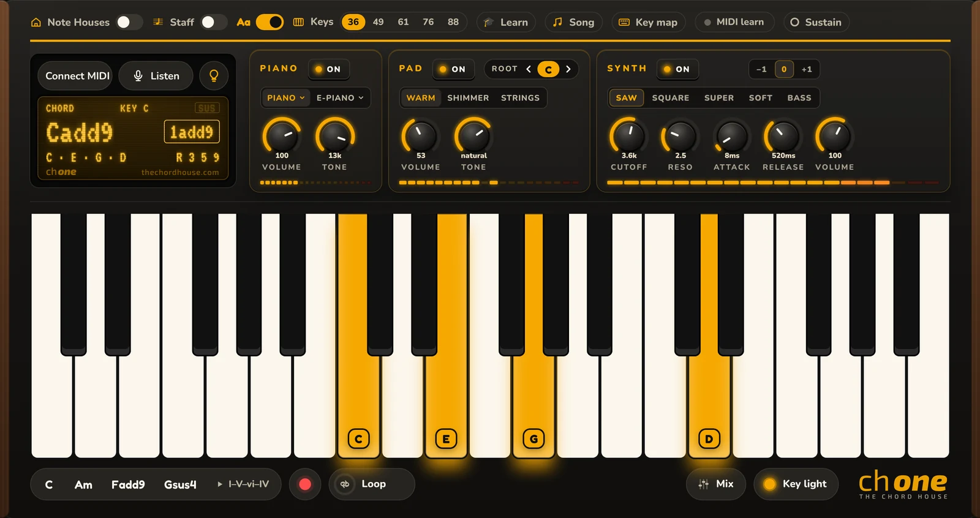Click the Listen microphone button

[156, 76]
